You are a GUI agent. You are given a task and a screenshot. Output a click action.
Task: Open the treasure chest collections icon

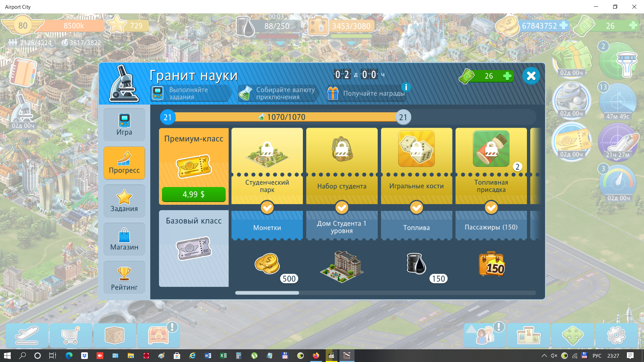[158, 335]
